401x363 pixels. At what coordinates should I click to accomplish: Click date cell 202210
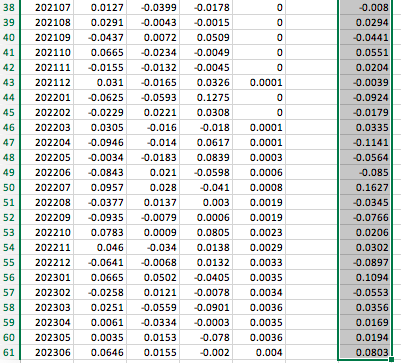point(47,232)
